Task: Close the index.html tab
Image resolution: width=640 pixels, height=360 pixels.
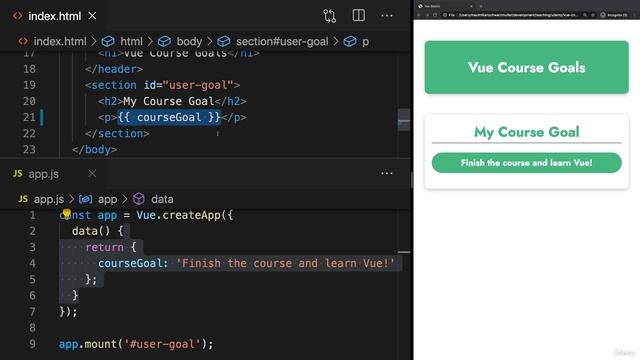Action: click(x=92, y=16)
